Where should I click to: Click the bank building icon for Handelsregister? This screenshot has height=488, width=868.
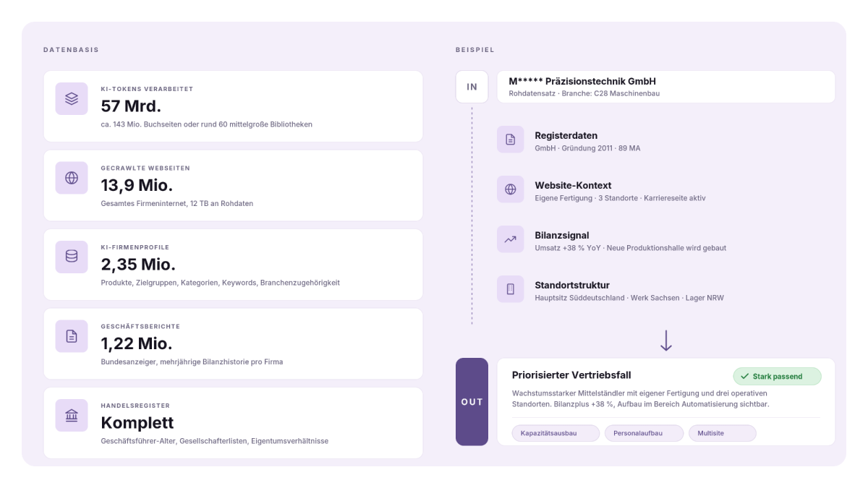pos(72,415)
